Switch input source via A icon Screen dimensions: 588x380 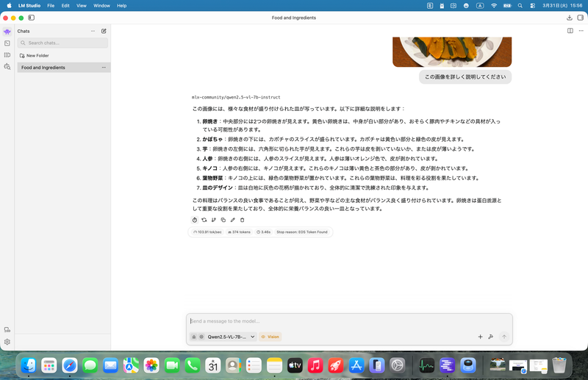[x=480, y=6]
